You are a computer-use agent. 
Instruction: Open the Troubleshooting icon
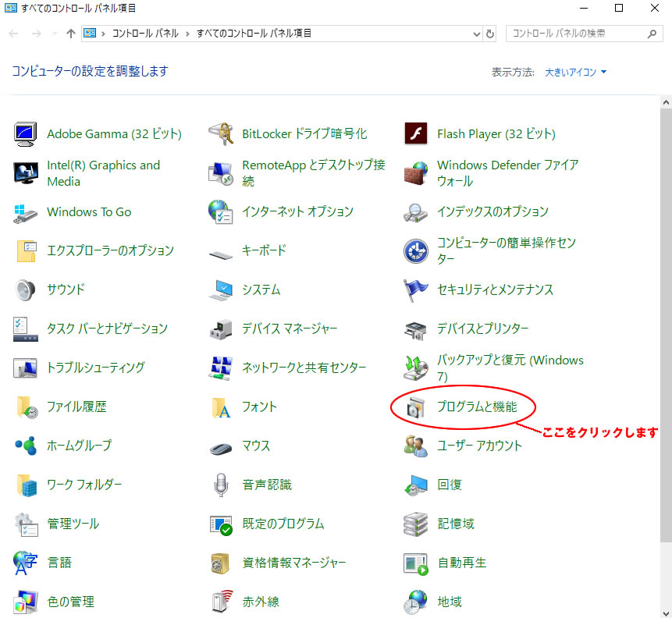[x=25, y=368]
